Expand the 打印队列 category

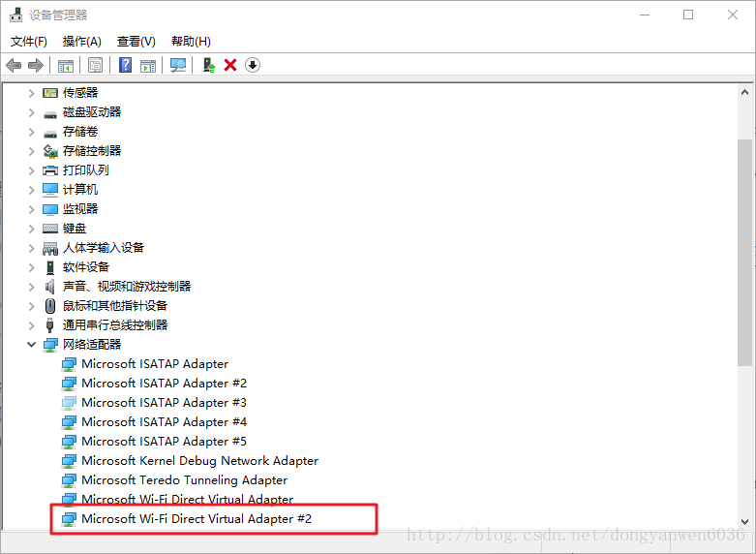click(31, 170)
